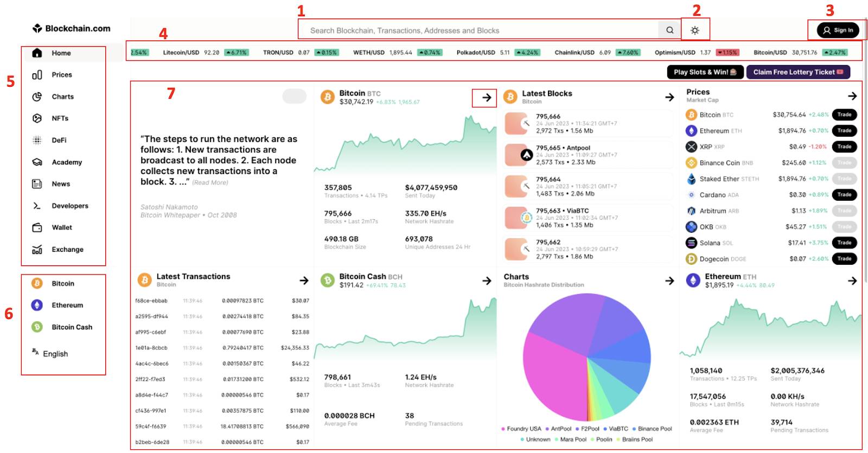Click the OKB coin icon

[x=691, y=227]
